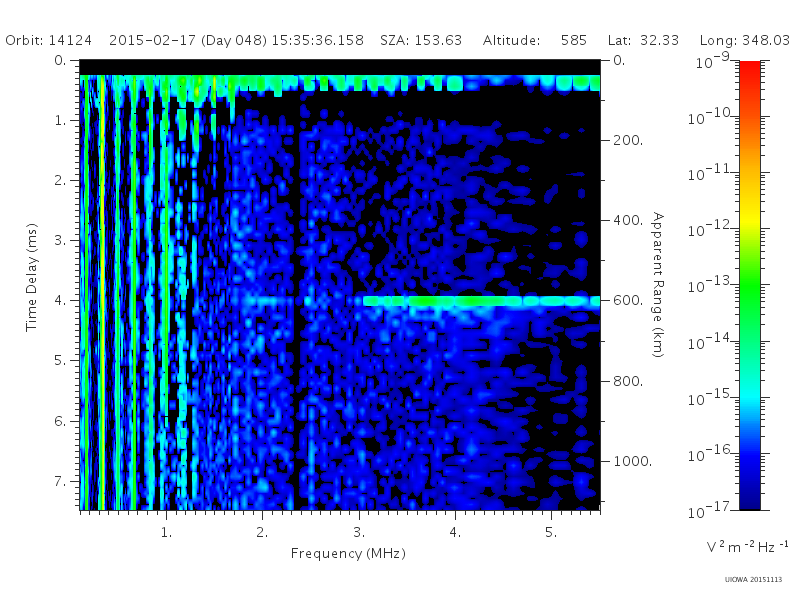Click the 'Long: 348.03' text
Viewport: 800px width, 600px height.
[x=744, y=40]
